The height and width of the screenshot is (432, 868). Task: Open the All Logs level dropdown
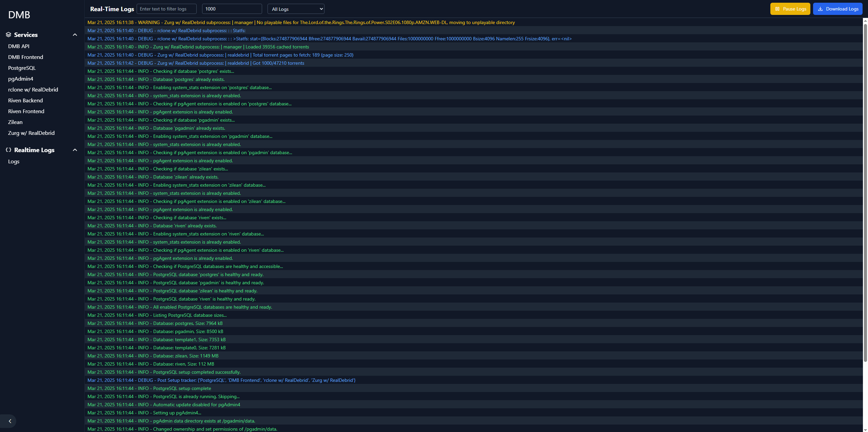[296, 9]
